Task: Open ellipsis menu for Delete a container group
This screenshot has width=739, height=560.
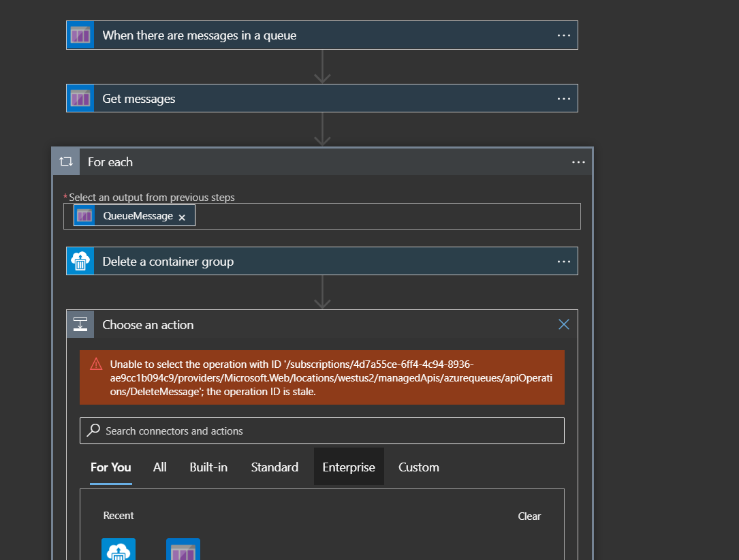Action: coord(564,261)
